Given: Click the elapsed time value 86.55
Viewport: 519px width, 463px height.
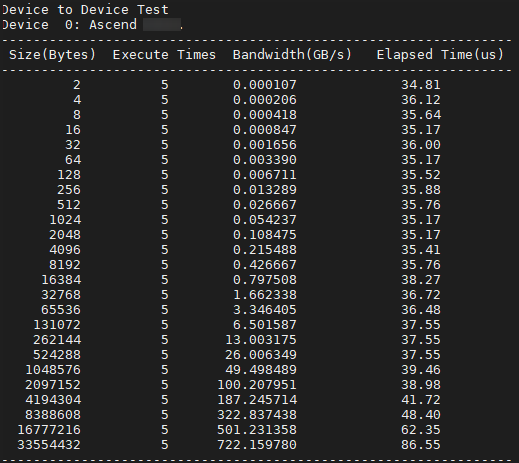Looking at the screenshot, I should click(x=421, y=445).
